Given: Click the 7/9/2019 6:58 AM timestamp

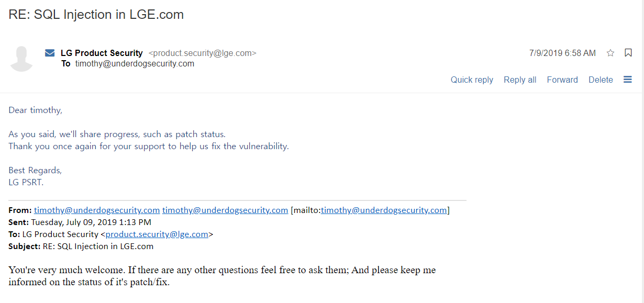Looking at the screenshot, I should click(562, 53).
